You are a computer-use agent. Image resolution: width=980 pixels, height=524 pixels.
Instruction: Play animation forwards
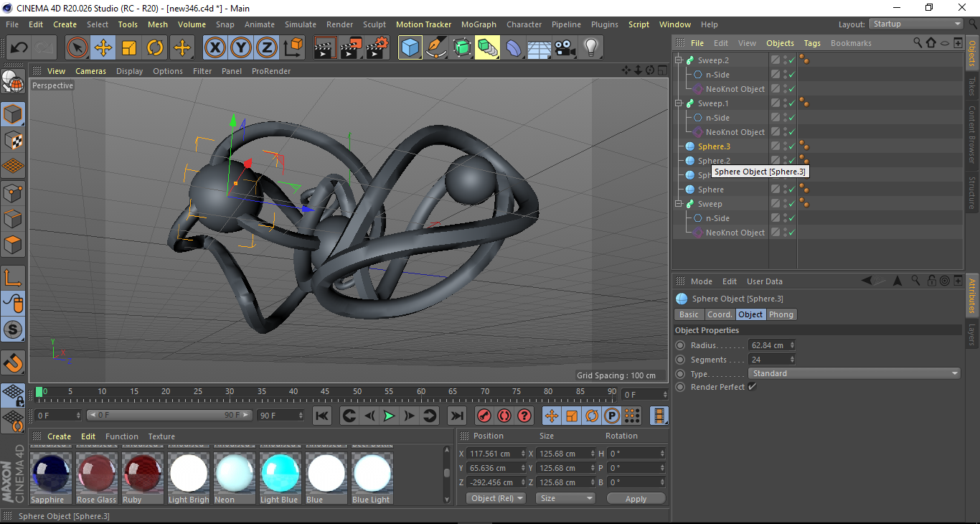pos(389,416)
